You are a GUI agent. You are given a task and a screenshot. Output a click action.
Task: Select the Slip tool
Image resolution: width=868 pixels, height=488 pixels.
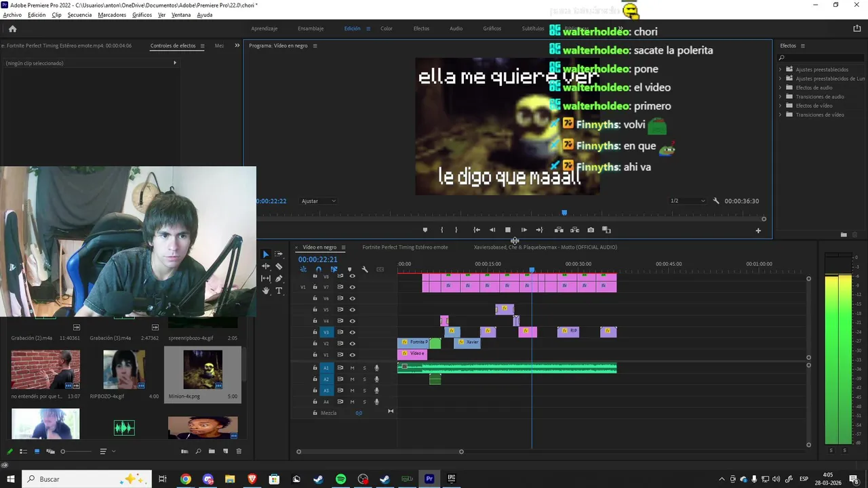click(x=266, y=279)
